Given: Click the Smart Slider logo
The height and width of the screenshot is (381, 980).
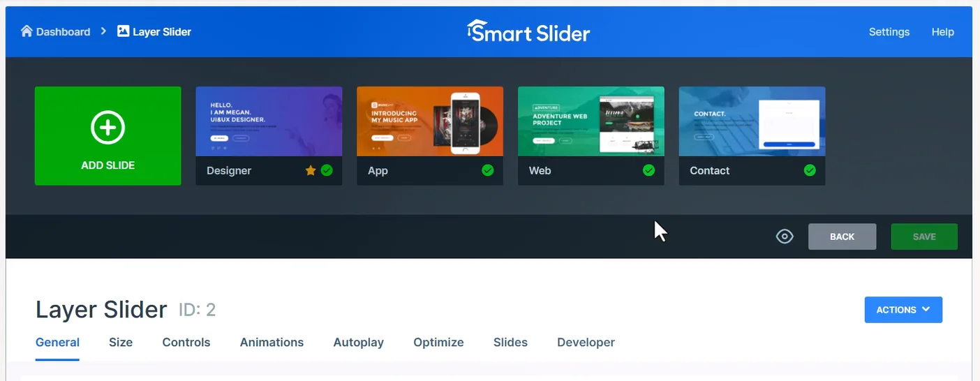Looking at the screenshot, I should (x=528, y=31).
